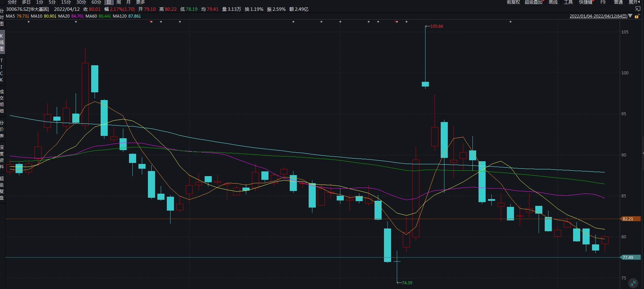Click the 振 2.59% amplitude value

pyautogui.click(x=276, y=9)
